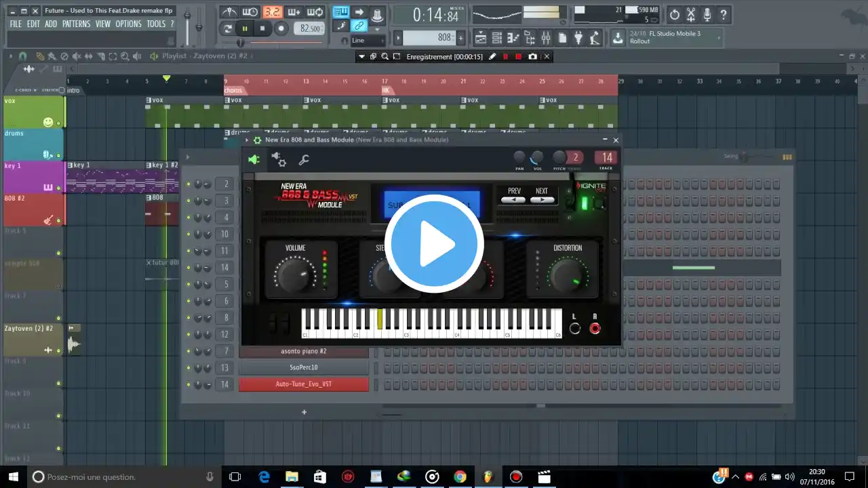868x488 pixels.
Task: Select the playlist magnet snap icon
Action: 22,56
